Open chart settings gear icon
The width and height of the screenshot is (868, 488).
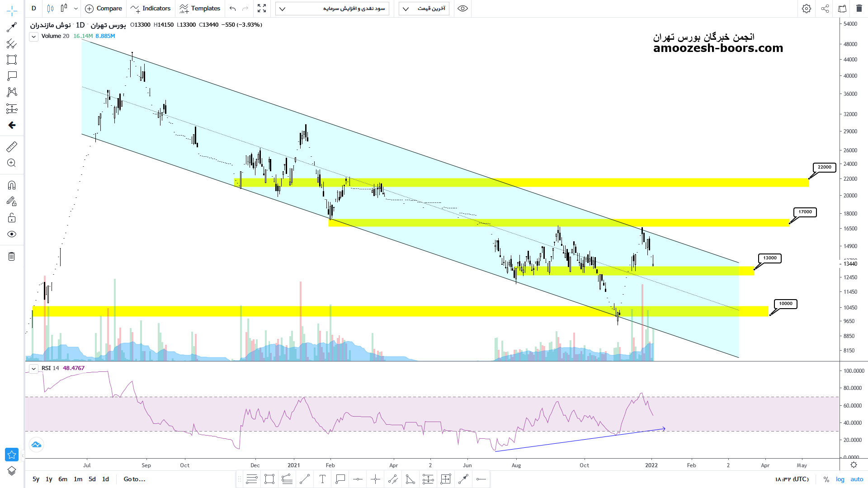point(807,9)
